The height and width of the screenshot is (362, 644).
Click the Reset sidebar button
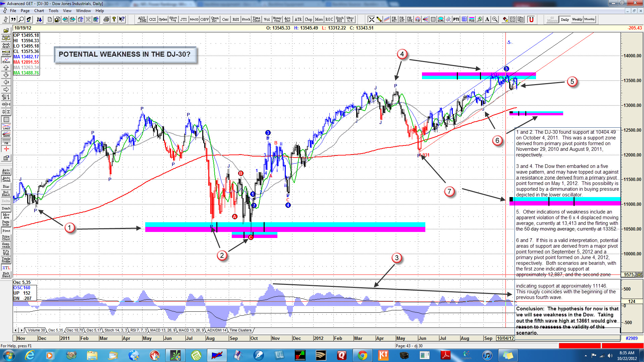point(6,46)
